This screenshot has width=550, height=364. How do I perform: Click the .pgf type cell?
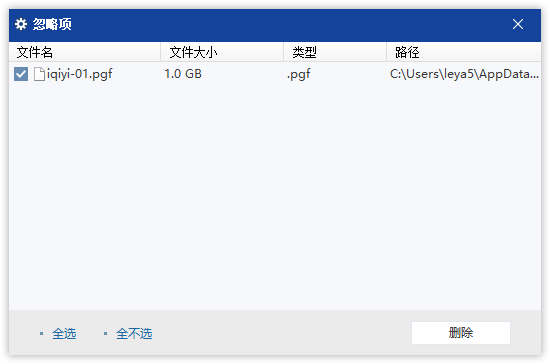[x=299, y=74]
